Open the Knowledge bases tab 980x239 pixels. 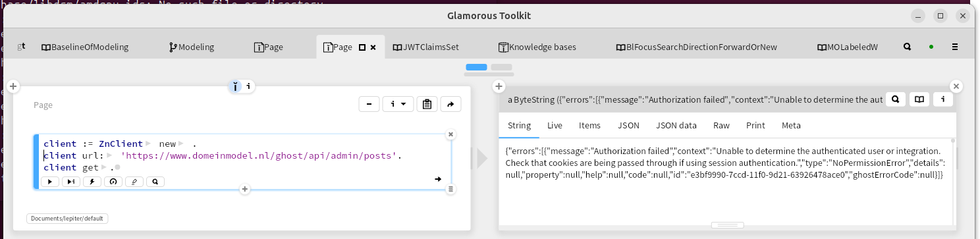tap(537, 47)
